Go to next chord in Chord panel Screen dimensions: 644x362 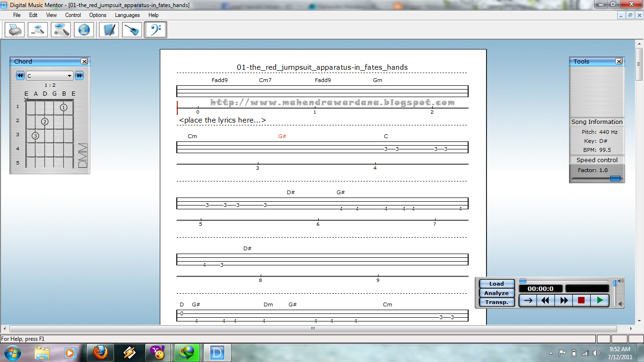[x=79, y=75]
